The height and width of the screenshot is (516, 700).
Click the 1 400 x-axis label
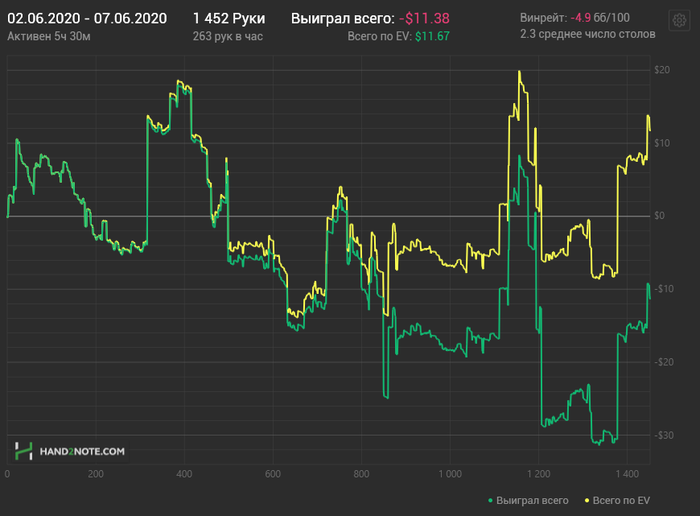coord(627,474)
